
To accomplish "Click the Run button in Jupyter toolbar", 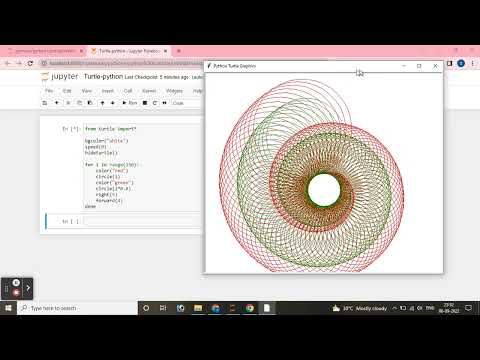I will pyautogui.click(x=130, y=103).
